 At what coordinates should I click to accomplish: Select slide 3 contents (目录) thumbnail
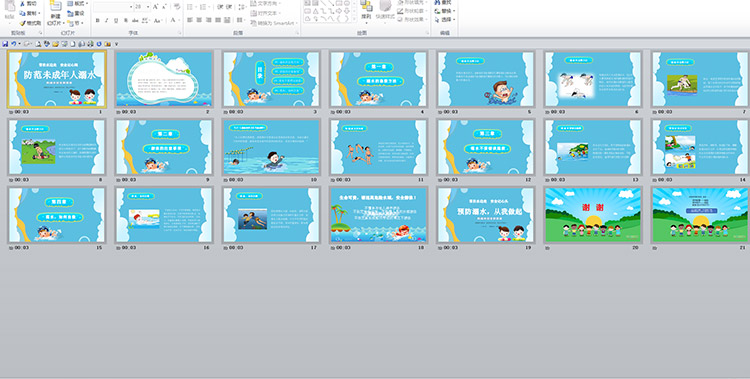tap(271, 79)
